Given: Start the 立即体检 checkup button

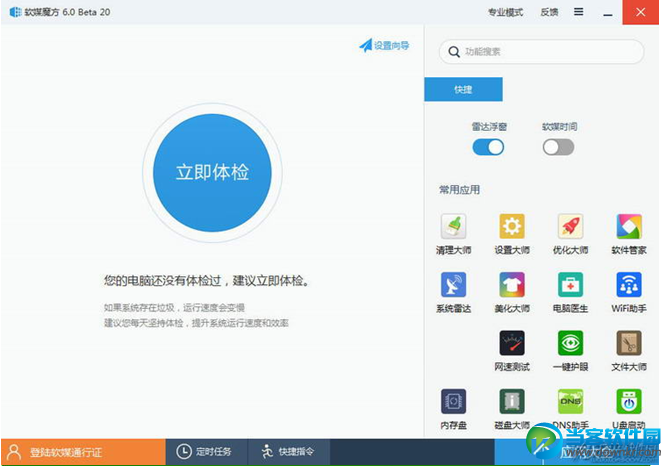Looking at the screenshot, I should 212,173.
